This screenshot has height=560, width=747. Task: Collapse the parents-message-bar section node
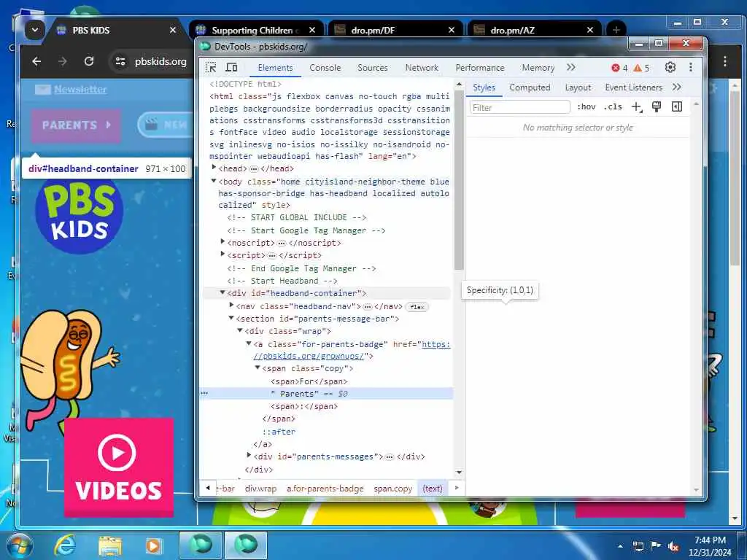tap(231, 318)
